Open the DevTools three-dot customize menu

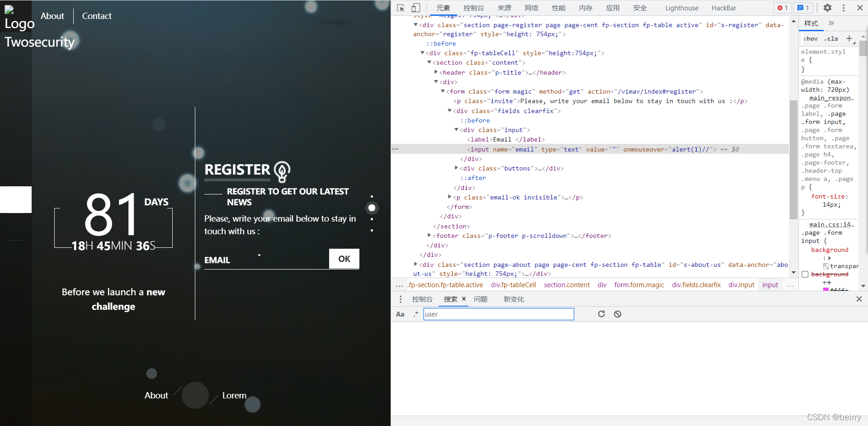[844, 8]
